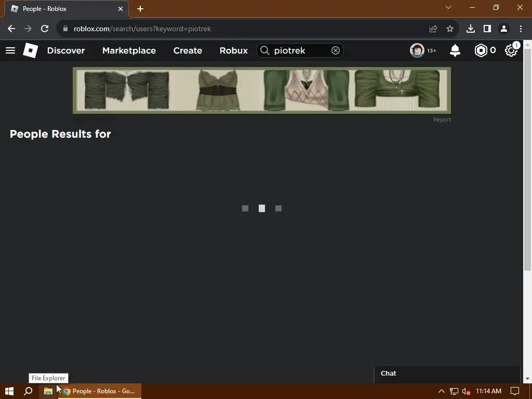
Task: Expand the Chrome tab search dropdown
Action: point(448,7)
